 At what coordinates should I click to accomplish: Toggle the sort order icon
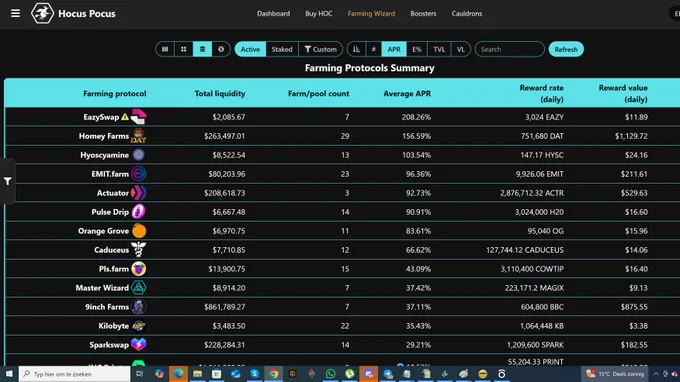point(356,49)
